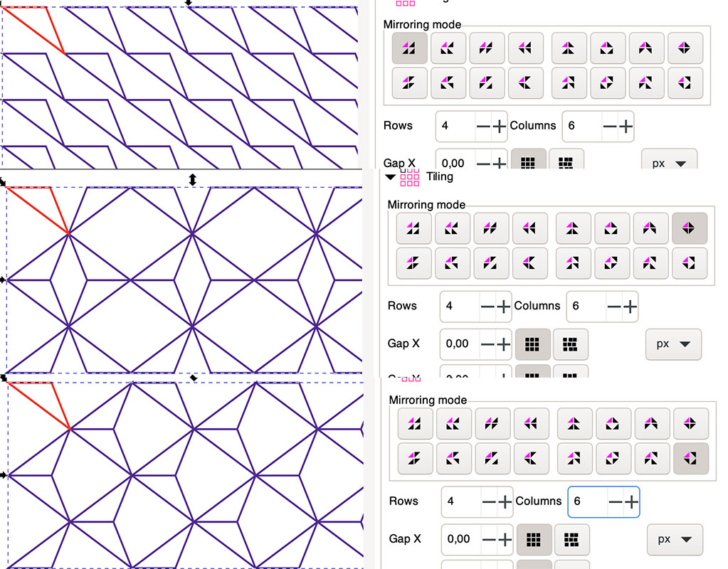Decrease Rows with minus in middle panel

(487, 307)
